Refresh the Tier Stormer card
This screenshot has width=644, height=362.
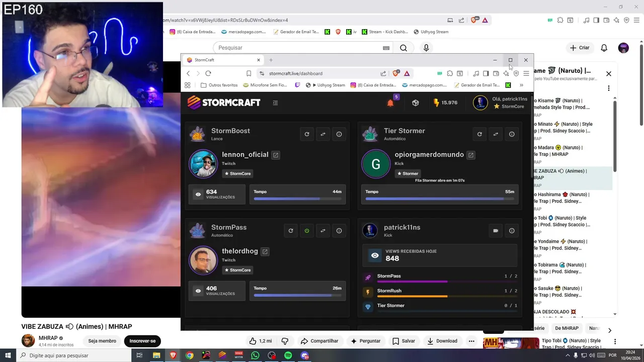[x=479, y=134]
